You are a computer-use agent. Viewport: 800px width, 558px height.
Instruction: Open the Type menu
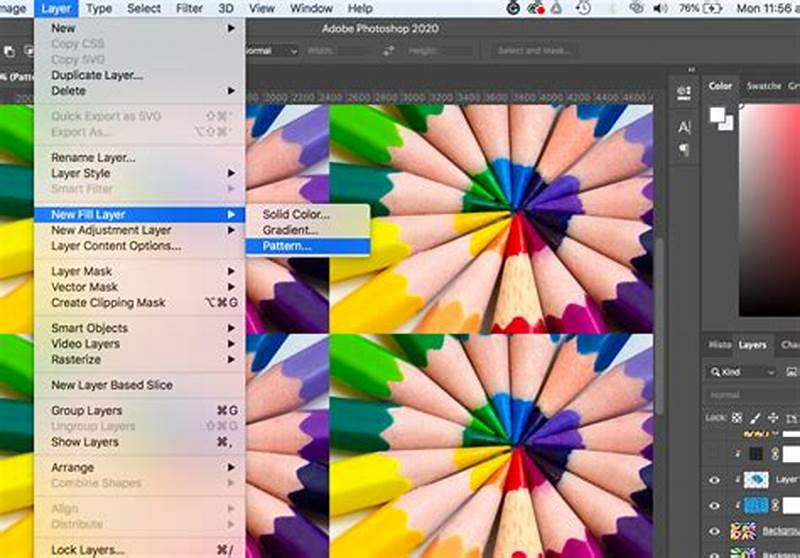point(99,8)
